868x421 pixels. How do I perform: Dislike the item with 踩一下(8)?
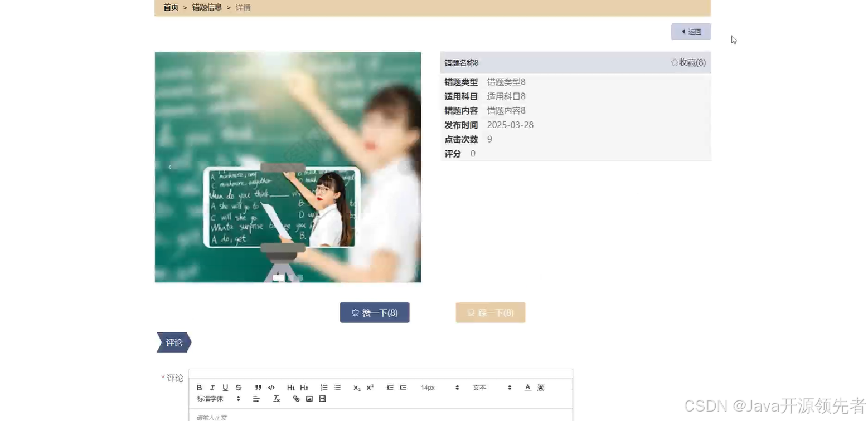click(491, 313)
